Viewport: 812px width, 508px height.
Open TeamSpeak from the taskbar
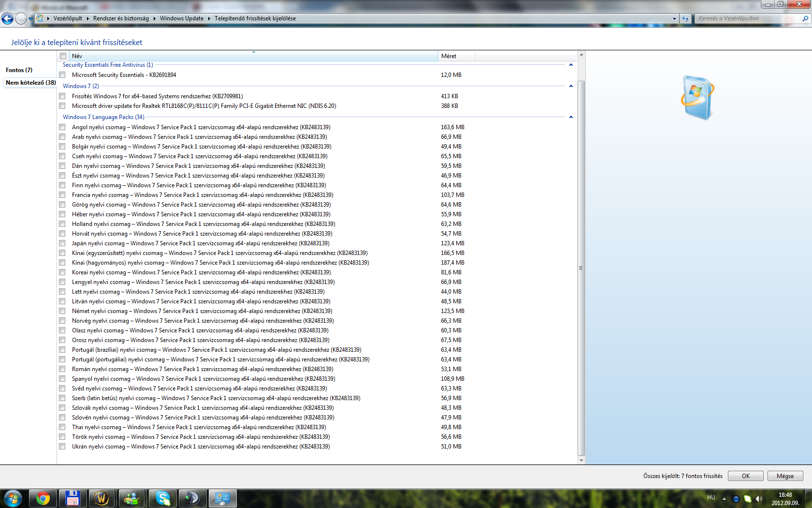pyautogui.click(x=193, y=498)
